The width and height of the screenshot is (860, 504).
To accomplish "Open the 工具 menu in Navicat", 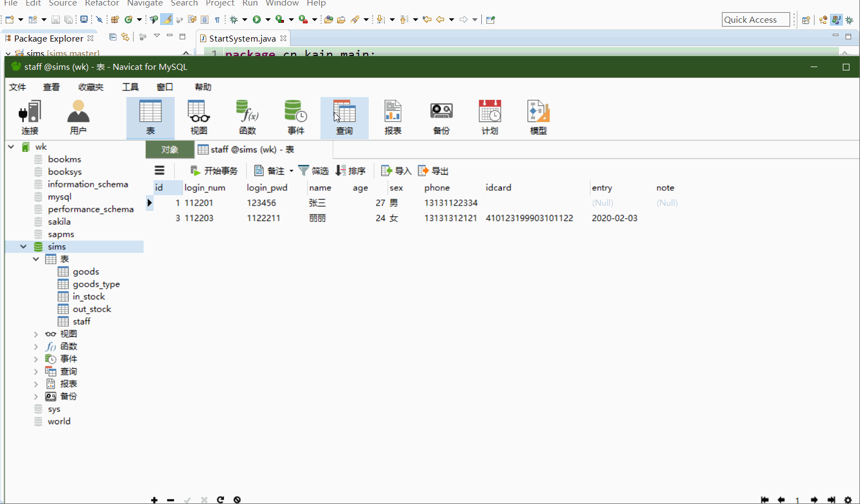I will click(x=130, y=87).
